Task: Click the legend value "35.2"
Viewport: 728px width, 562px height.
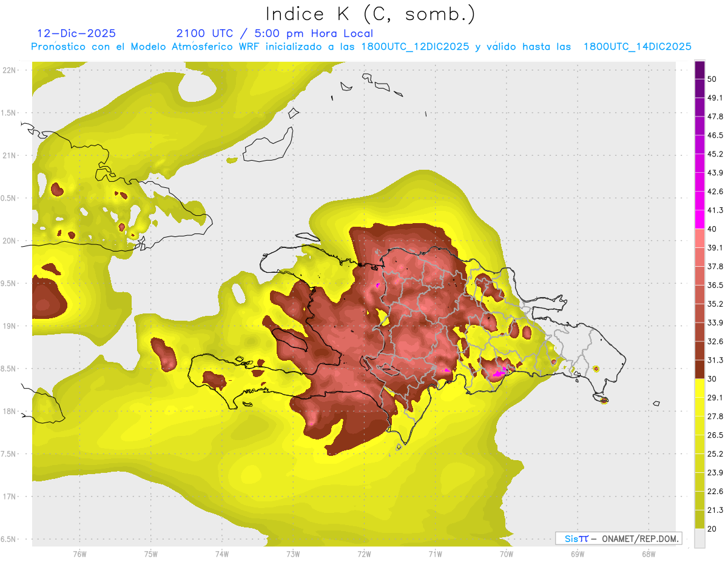Action: (x=715, y=304)
